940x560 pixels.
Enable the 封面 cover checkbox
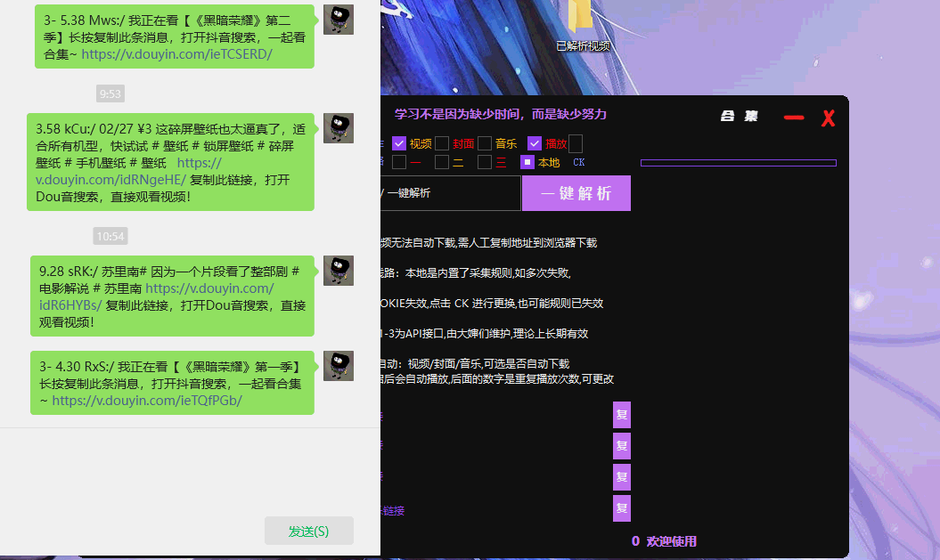441,143
